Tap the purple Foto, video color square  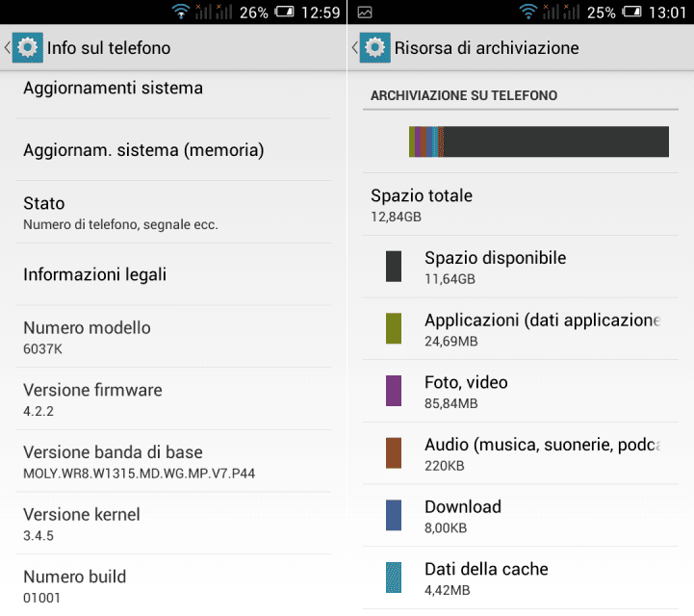coord(394,391)
